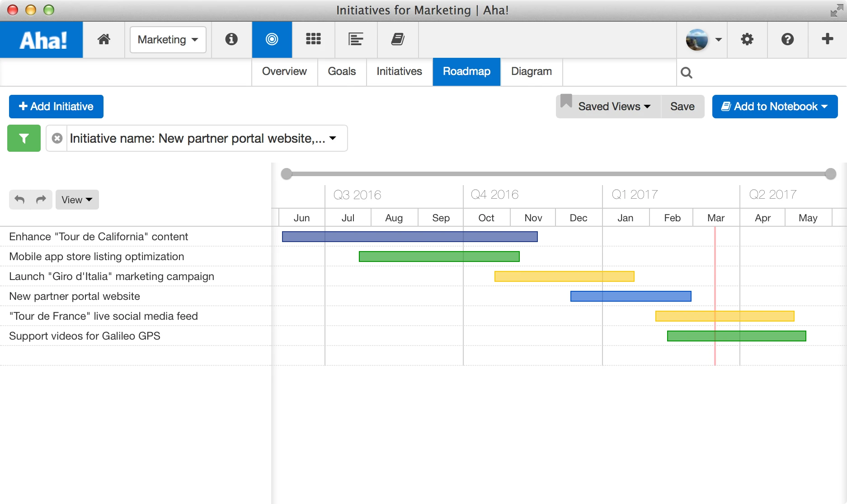Viewport: 847px width, 504px height.
Task: Go to the home icon
Action: pyautogui.click(x=104, y=39)
